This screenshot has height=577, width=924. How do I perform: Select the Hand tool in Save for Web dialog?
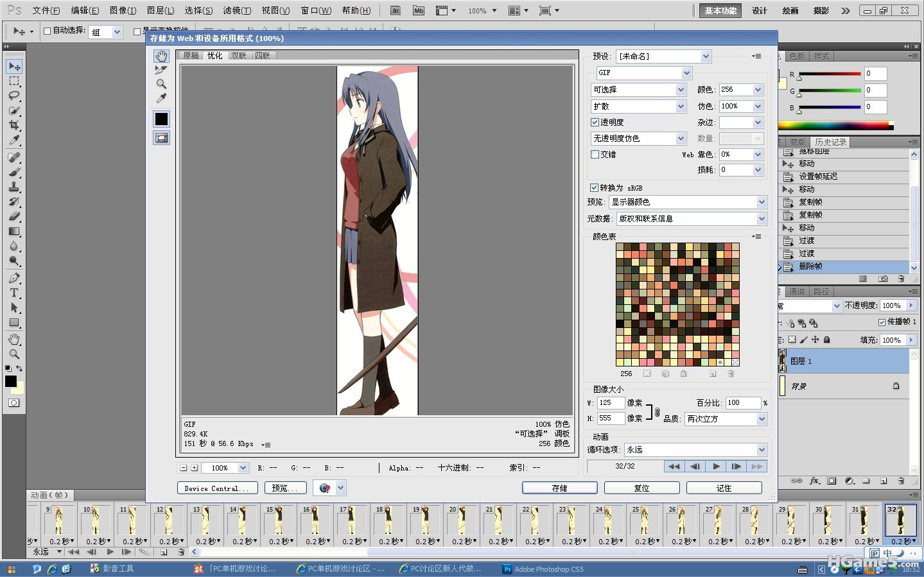tap(161, 56)
